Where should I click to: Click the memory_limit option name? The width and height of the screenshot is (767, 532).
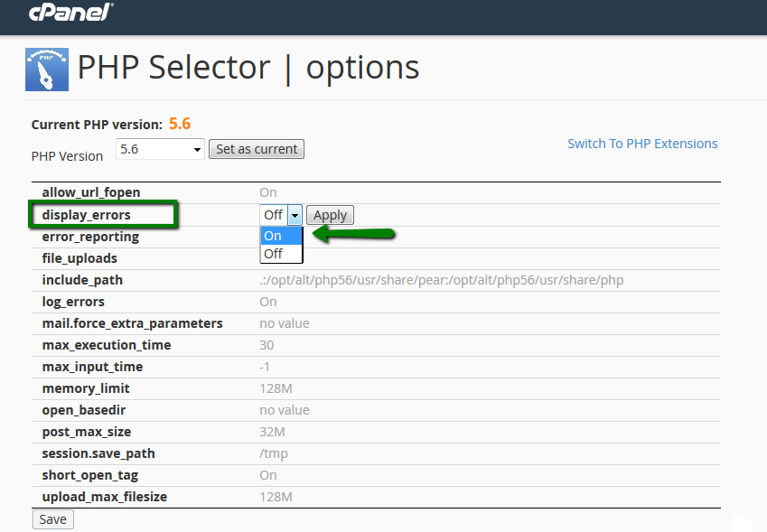click(86, 388)
